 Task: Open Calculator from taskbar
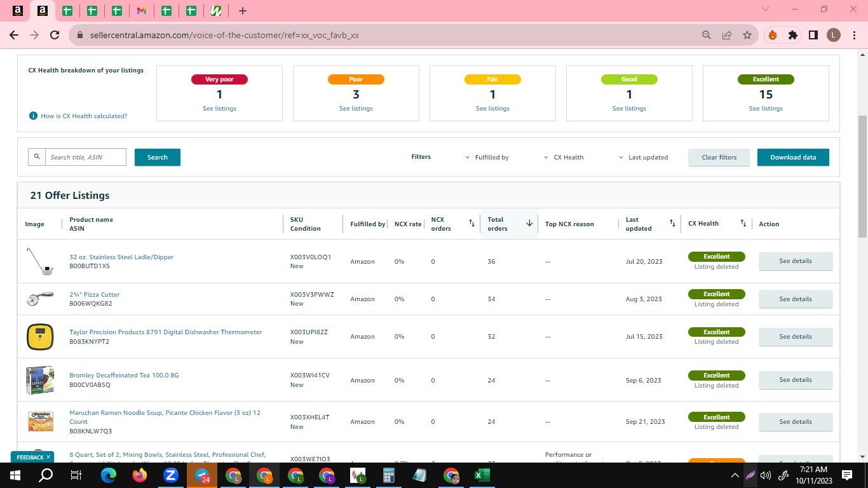point(389,475)
